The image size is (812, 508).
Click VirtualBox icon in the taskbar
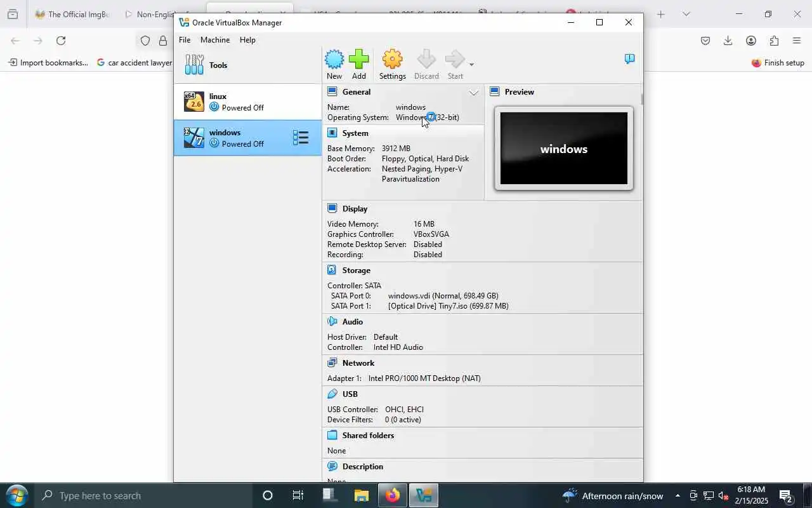(423, 495)
